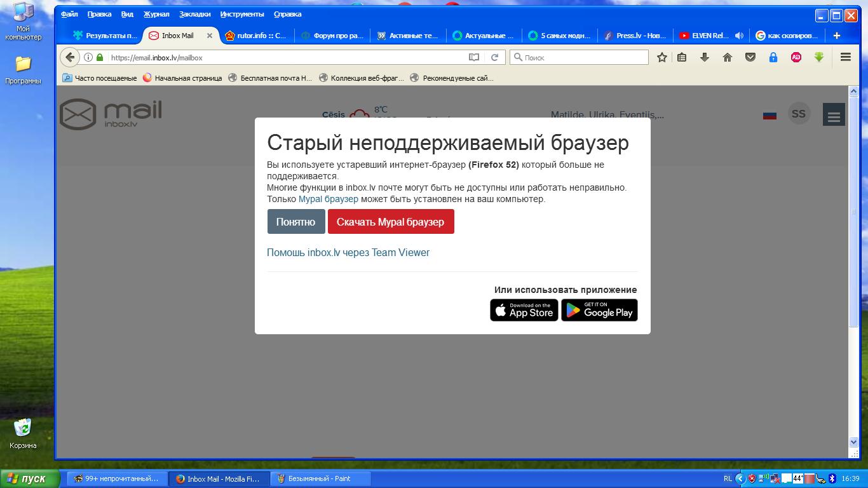The height and width of the screenshot is (488, 868).
Task: Click the Понятно button
Action: coord(296,222)
